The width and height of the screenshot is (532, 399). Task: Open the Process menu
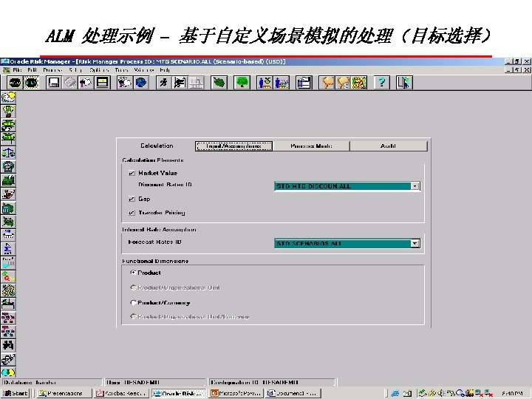click(52, 70)
